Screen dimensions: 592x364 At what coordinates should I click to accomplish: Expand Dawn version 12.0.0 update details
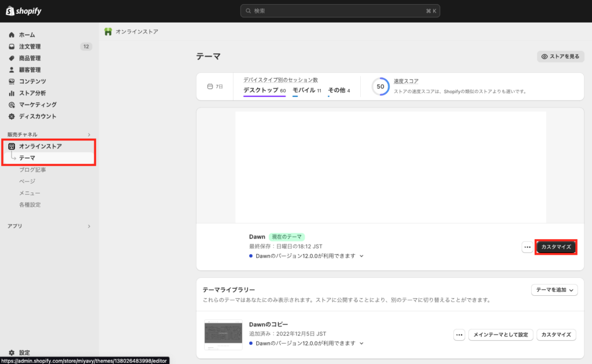coord(362,256)
